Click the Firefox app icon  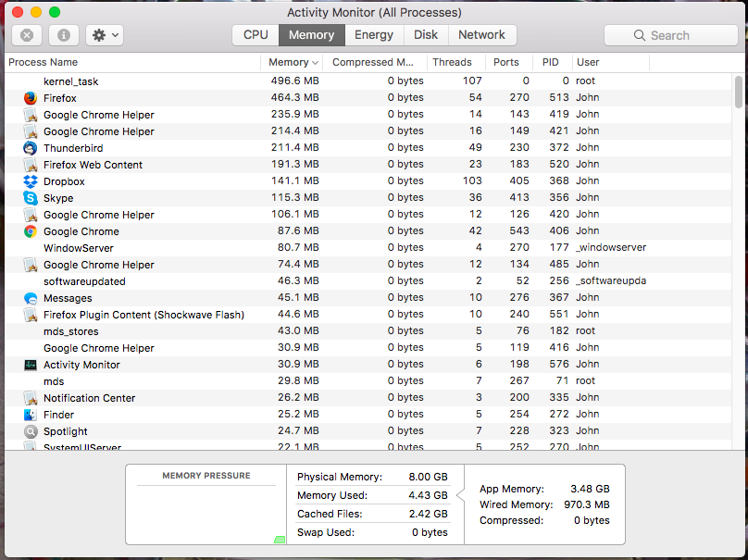[31, 98]
